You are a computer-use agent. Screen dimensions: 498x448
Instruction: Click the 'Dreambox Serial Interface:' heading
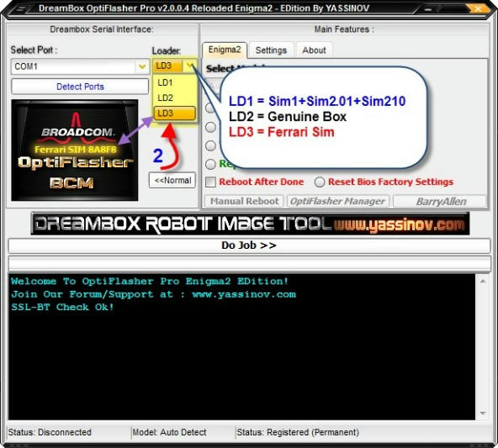click(x=102, y=29)
